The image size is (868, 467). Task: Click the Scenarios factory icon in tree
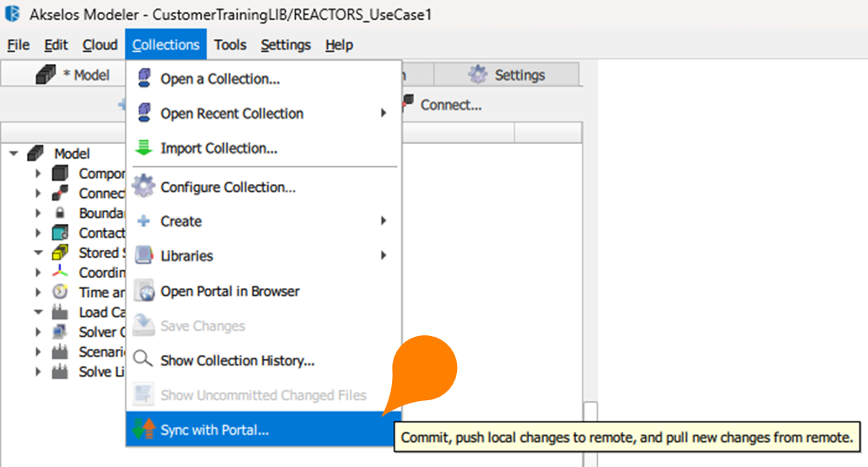pos(60,352)
